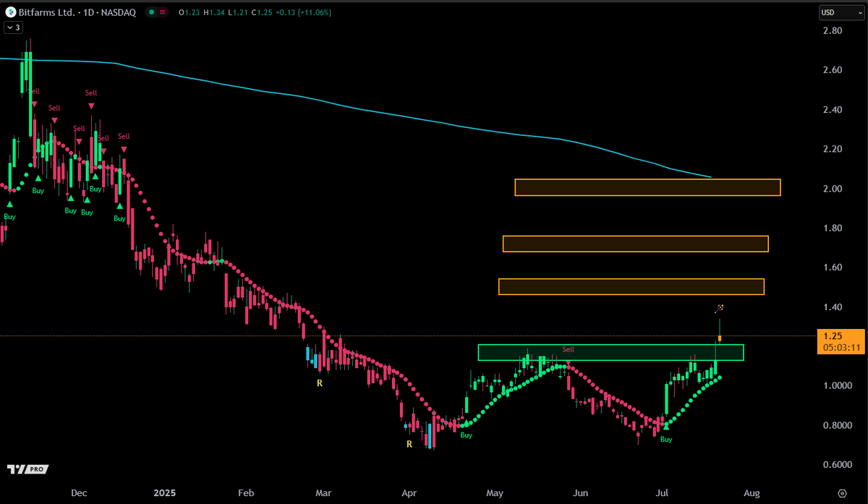Click the 2025 label on time axis
868x504 pixels.
coord(164,493)
